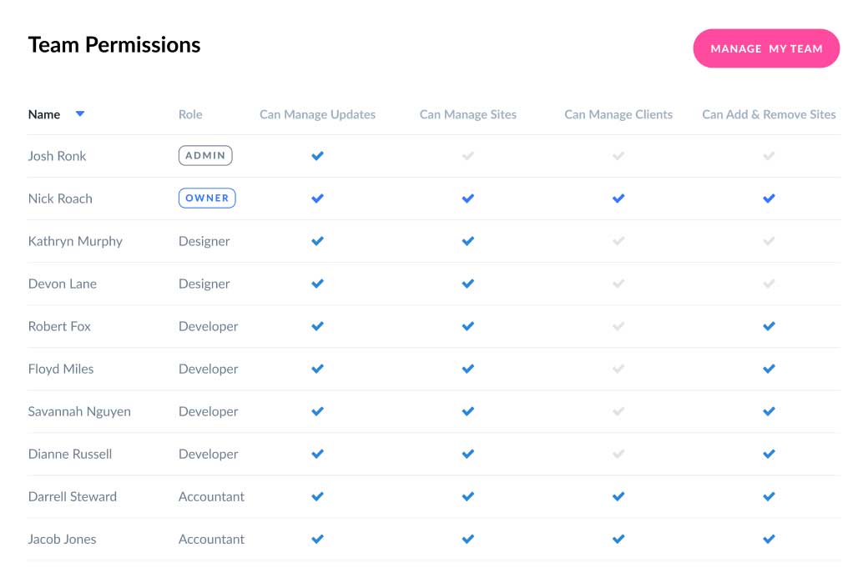The image size is (868, 588).
Task: Click Darrell Steward's Can Manage Clients checkmark
Action: coord(618,496)
